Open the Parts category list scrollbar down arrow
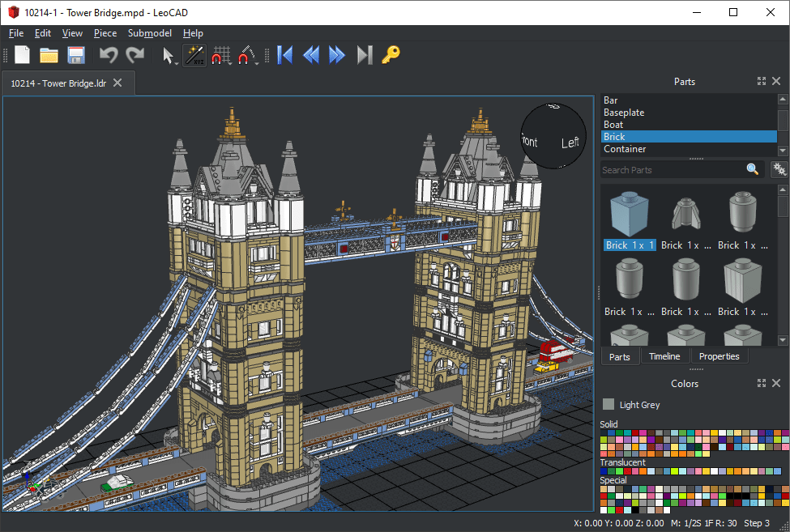Viewport: 790px width, 532px height. pyautogui.click(x=781, y=151)
